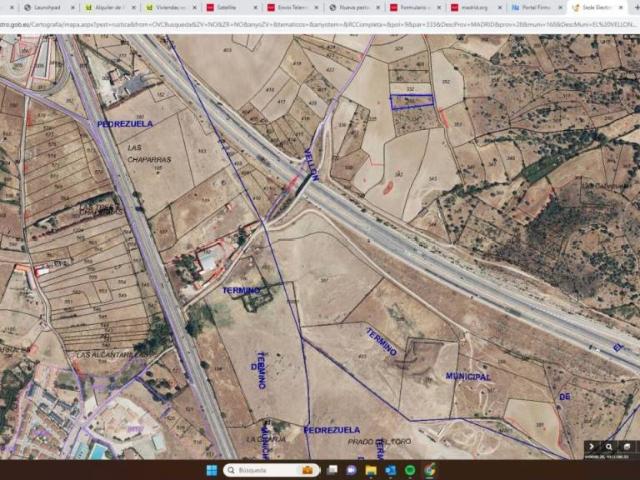Screen dimensions: 640x480
Task: Open the Windows Start menu
Action: coord(212,470)
